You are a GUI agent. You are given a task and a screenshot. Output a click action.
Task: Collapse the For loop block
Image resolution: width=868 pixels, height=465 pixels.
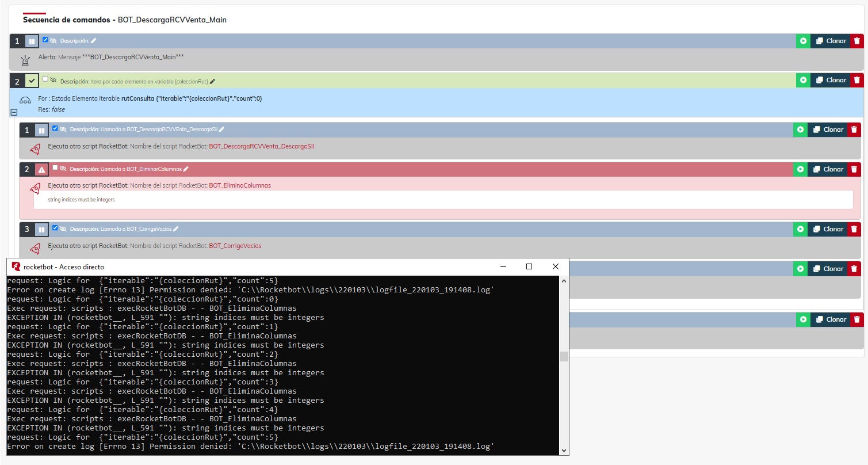(x=14, y=113)
